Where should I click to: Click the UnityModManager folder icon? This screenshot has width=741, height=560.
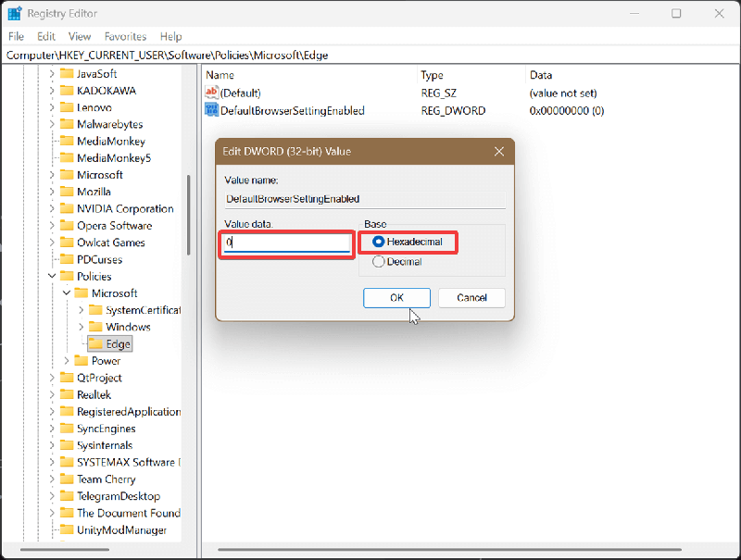[x=67, y=529]
